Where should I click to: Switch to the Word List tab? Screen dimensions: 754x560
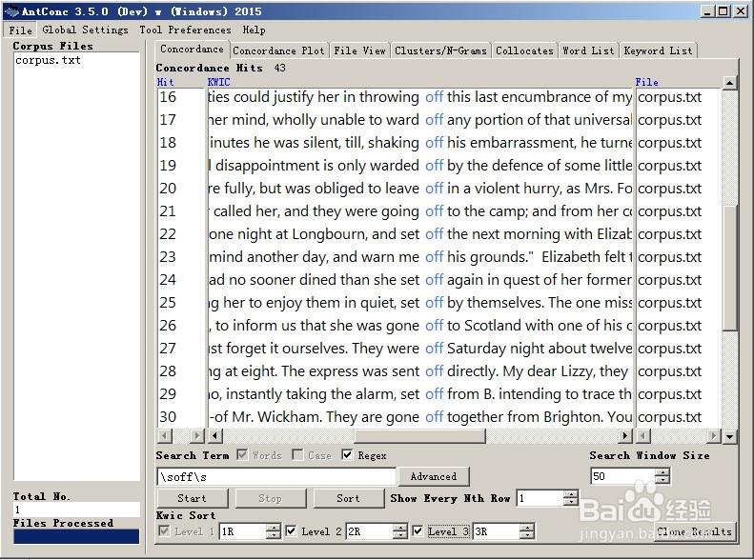point(588,50)
